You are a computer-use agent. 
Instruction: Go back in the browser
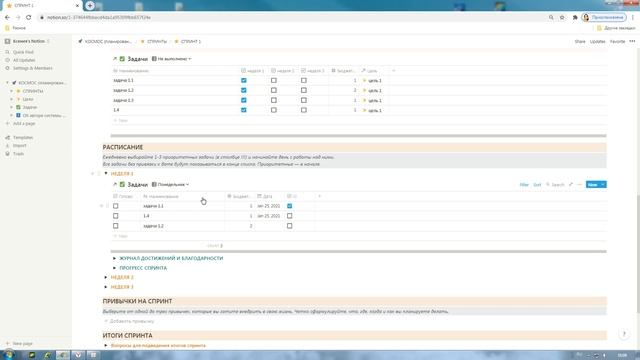[x=7, y=18]
